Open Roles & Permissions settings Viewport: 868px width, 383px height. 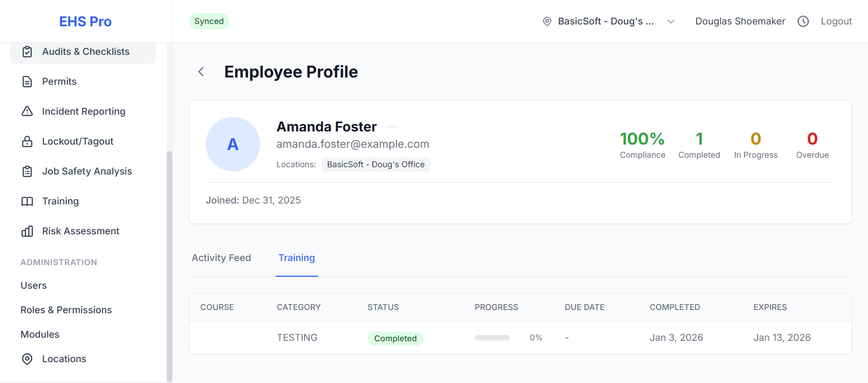click(x=66, y=310)
